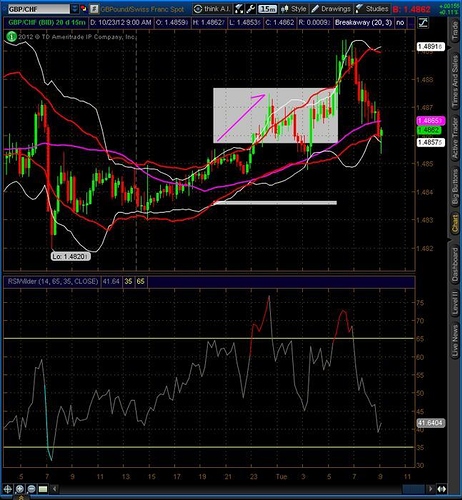Viewport: 462px width, 500px height.
Task: Open the Big Buttons side tab
Action: (455, 187)
